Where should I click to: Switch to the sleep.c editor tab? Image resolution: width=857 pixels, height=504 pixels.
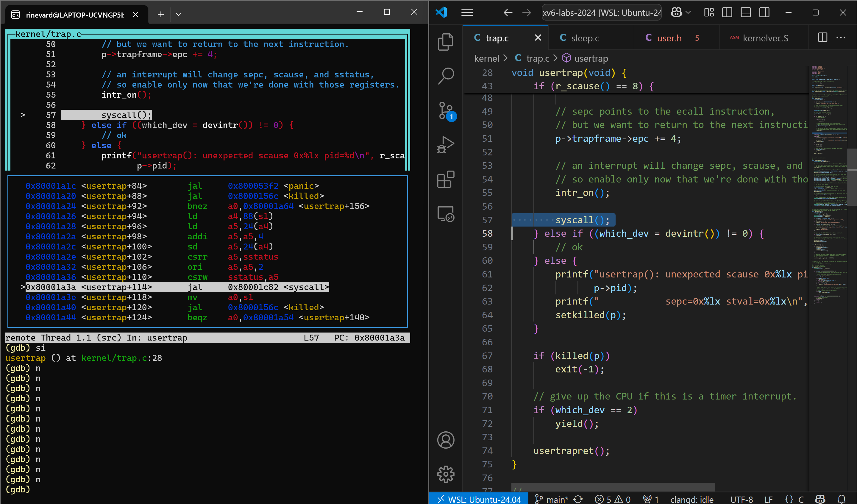pyautogui.click(x=585, y=38)
